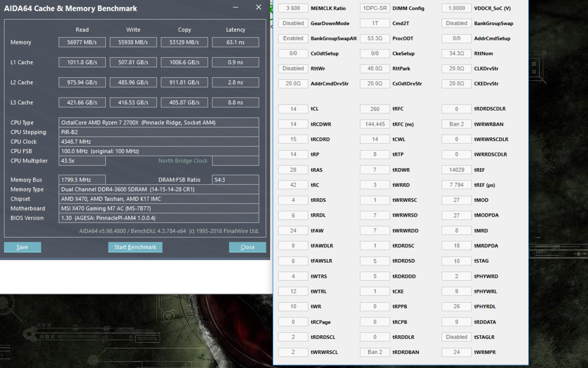Click the GearDownMode Disabled field

click(x=293, y=24)
